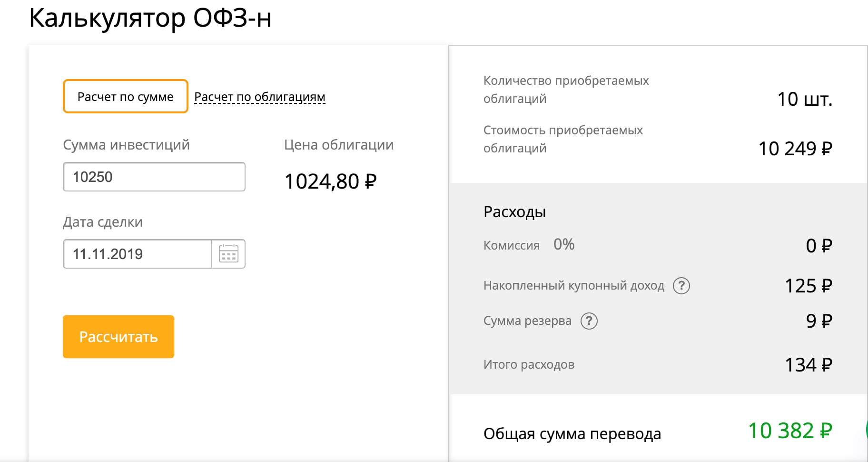Screen dimensions: 868x462
Task: Open the calendar date picker
Action: pos(228,254)
